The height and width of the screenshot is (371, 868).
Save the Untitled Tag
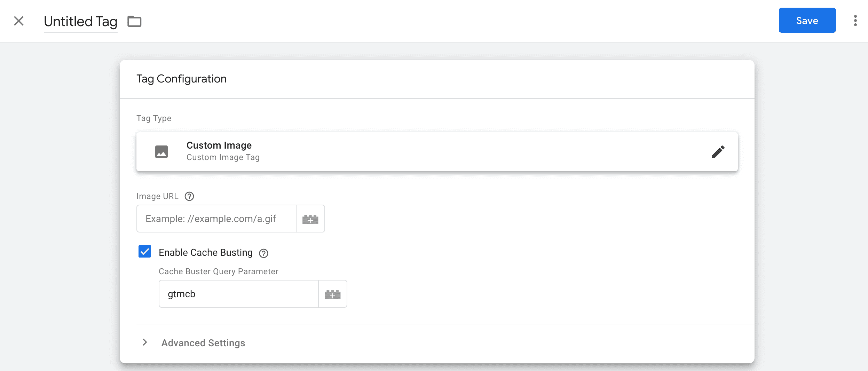tap(807, 21)
